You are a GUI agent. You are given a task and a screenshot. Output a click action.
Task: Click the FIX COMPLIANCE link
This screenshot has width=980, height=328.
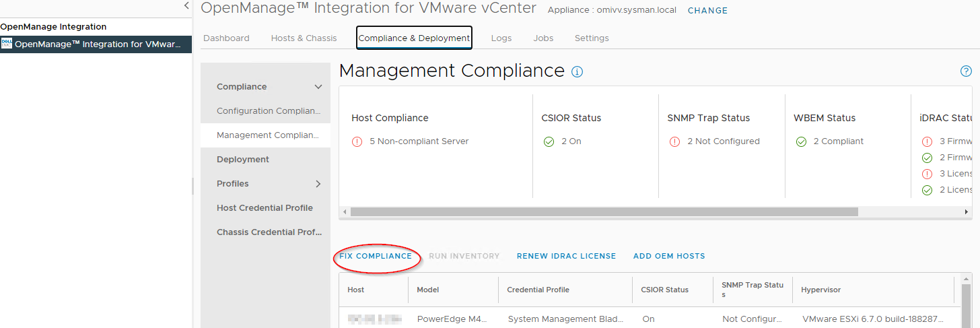click(x=376, y=256)
